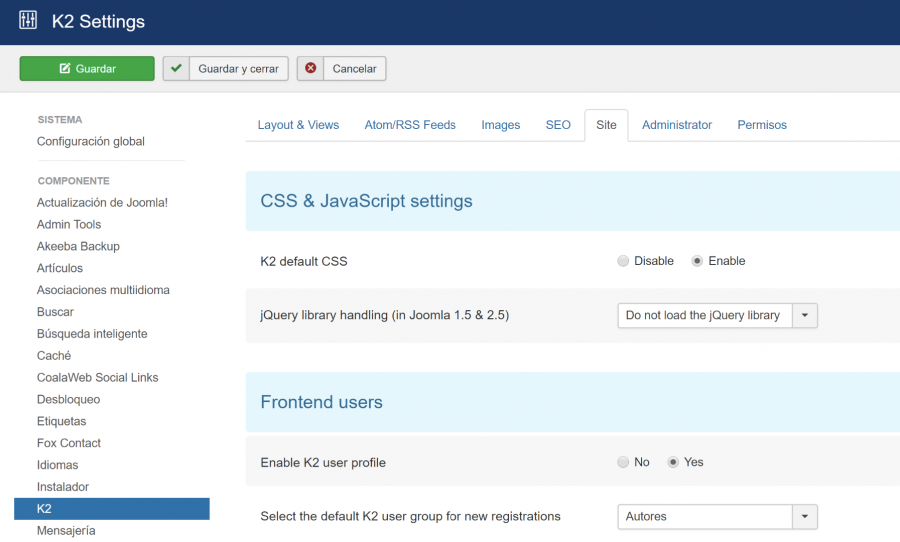Viewport: 900px width, 542px height.
Task: Click the green checkmark icon
Action: [x=176, y=68]
